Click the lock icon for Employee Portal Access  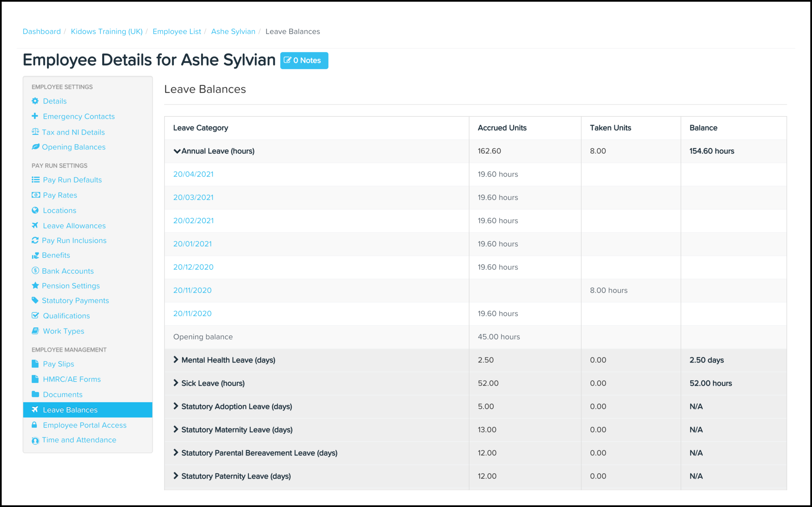point(34,425)
